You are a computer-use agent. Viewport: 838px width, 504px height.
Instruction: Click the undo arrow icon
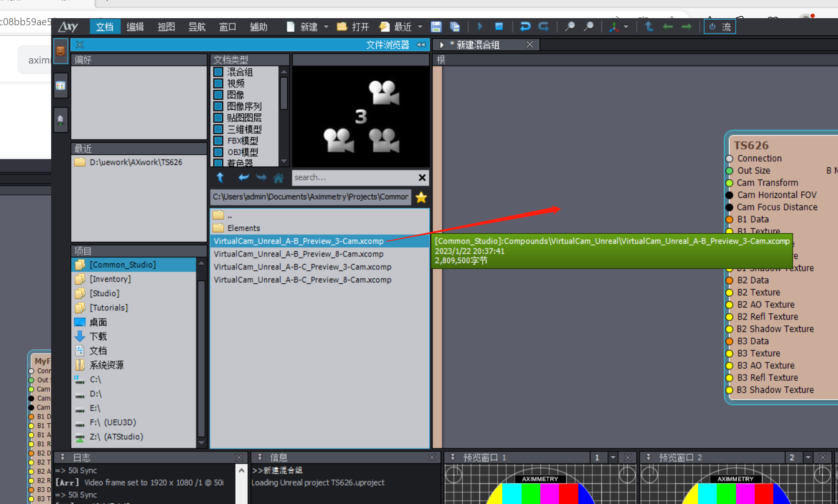click(x=525, y=26)
